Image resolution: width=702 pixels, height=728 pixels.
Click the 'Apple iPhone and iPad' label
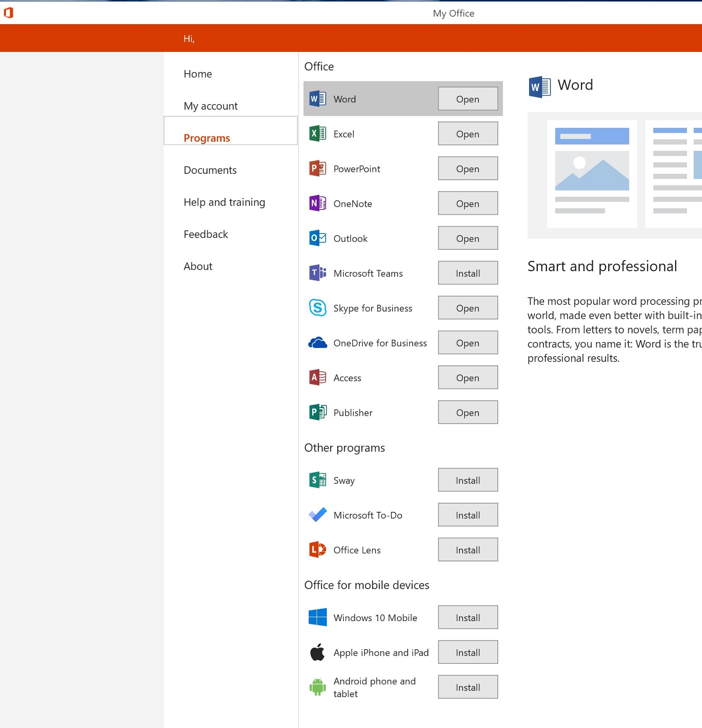(381, 653)
